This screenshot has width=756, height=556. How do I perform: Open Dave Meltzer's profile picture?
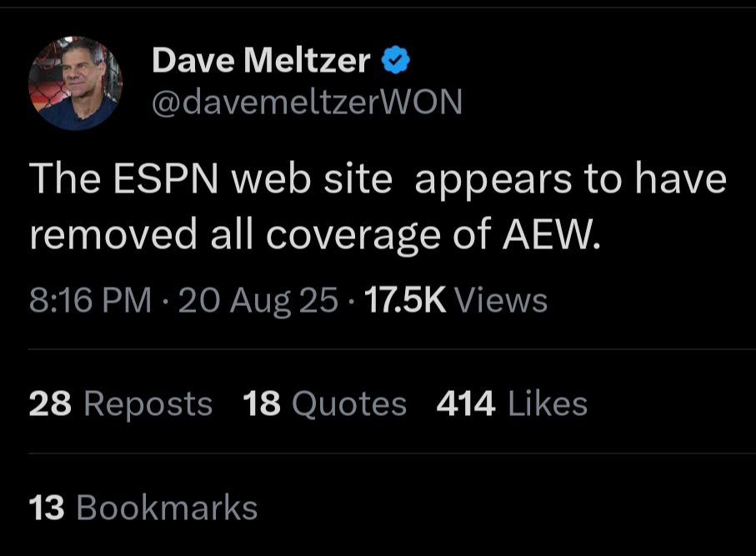75,83
